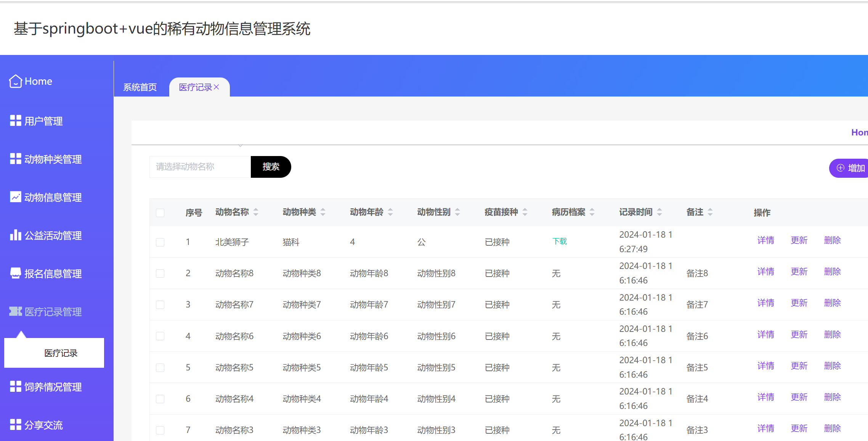This screenshot has width=868, height=441.
Task: Switch to the 系统首页 tab
Action: tap(140, 87)
